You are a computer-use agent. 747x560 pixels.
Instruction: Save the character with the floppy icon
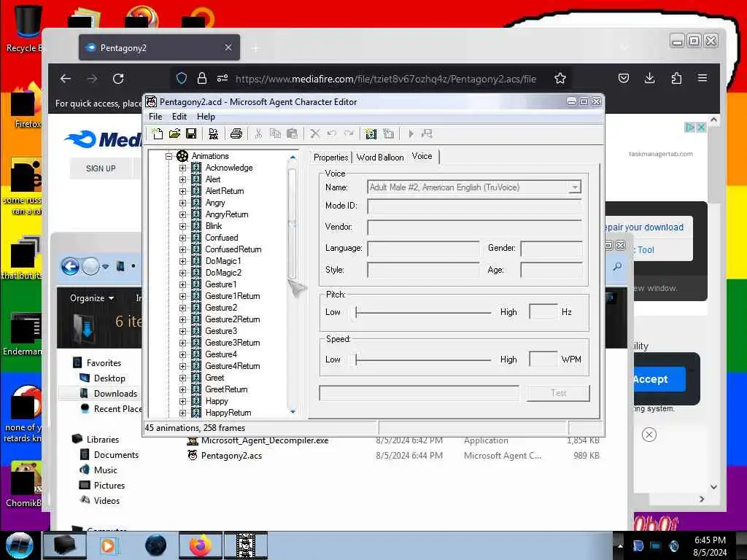[191, 134]
